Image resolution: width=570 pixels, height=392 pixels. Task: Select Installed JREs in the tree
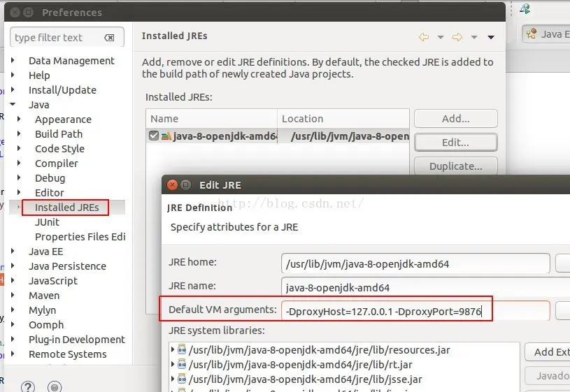66,208
